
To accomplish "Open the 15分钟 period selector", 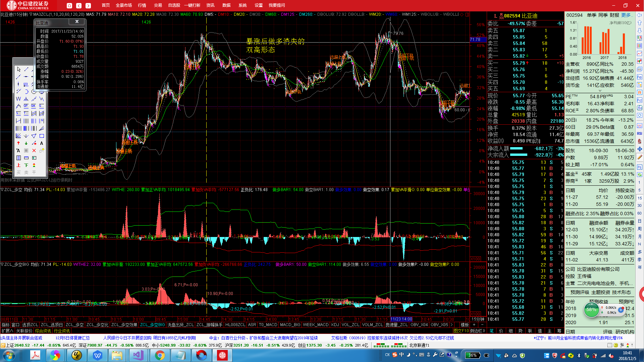I will [478, 319].
